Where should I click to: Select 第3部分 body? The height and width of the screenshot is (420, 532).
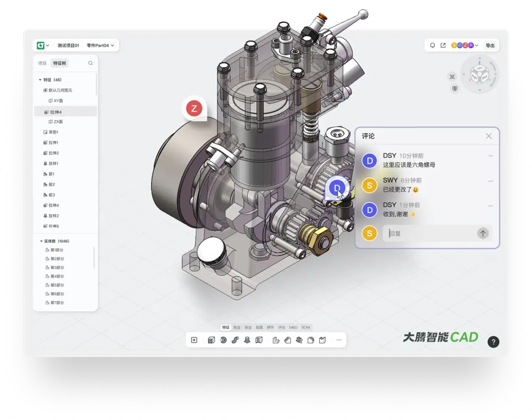coord(54,268)
